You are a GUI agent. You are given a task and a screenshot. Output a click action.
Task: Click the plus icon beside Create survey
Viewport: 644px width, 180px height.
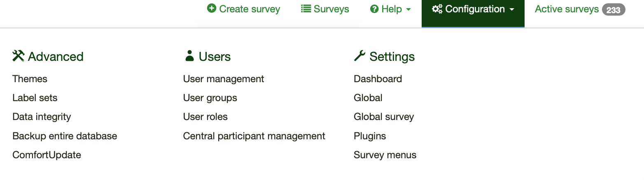(x=212, y=9)
